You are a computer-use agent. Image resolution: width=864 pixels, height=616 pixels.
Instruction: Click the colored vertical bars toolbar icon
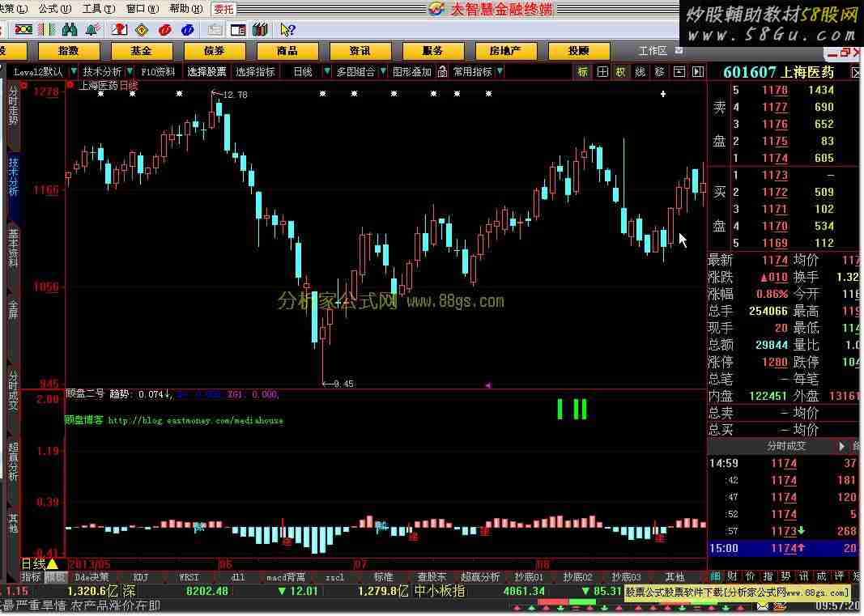coord(46,30)
